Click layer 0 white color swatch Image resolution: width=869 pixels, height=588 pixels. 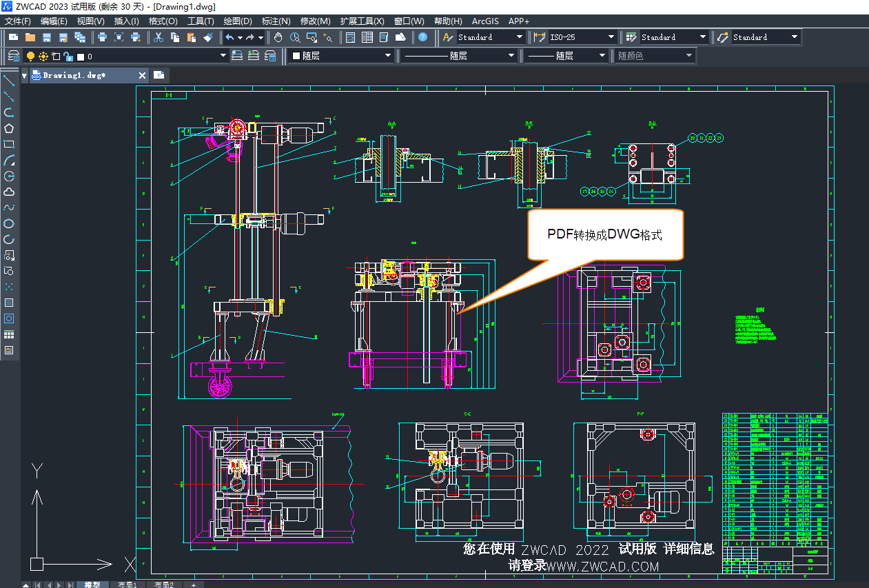pyautogui.click(x=80, y=57)
